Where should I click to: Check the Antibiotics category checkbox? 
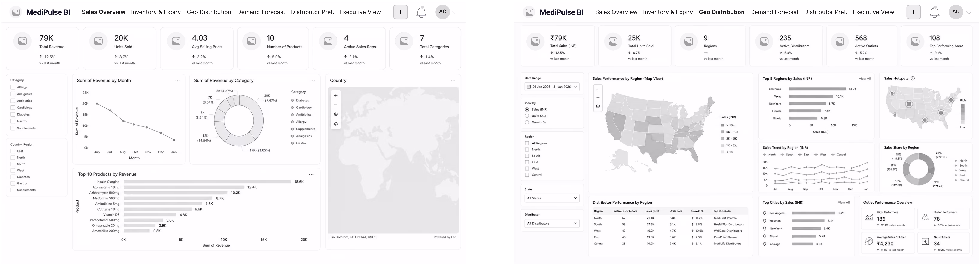pos(13,101)
